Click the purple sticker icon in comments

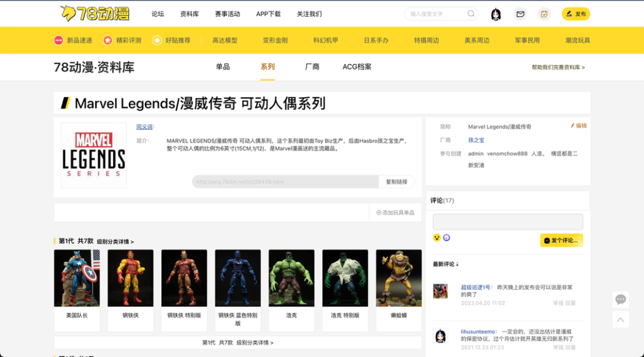[x=447, y=238]
